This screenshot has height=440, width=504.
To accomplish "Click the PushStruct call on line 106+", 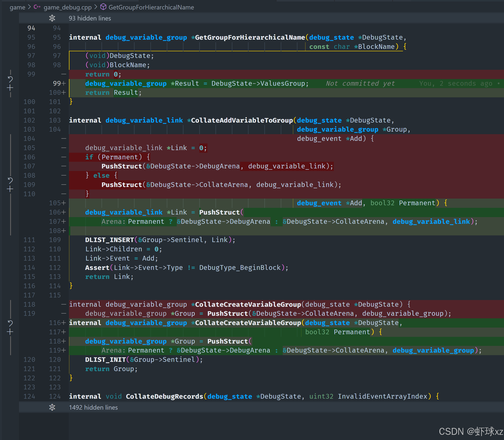I will [219, 212].
